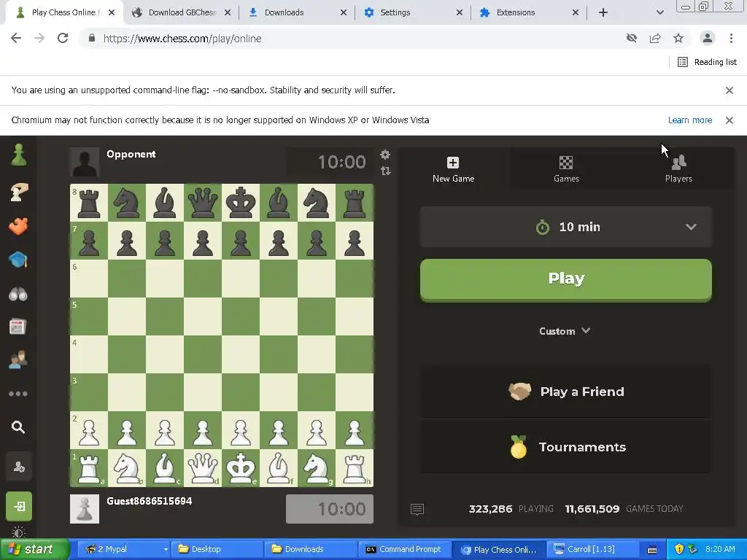The height and width of the screenshot is (560, 747).
Task: Click the black queen on d8
Action: [x=203, y=203]
